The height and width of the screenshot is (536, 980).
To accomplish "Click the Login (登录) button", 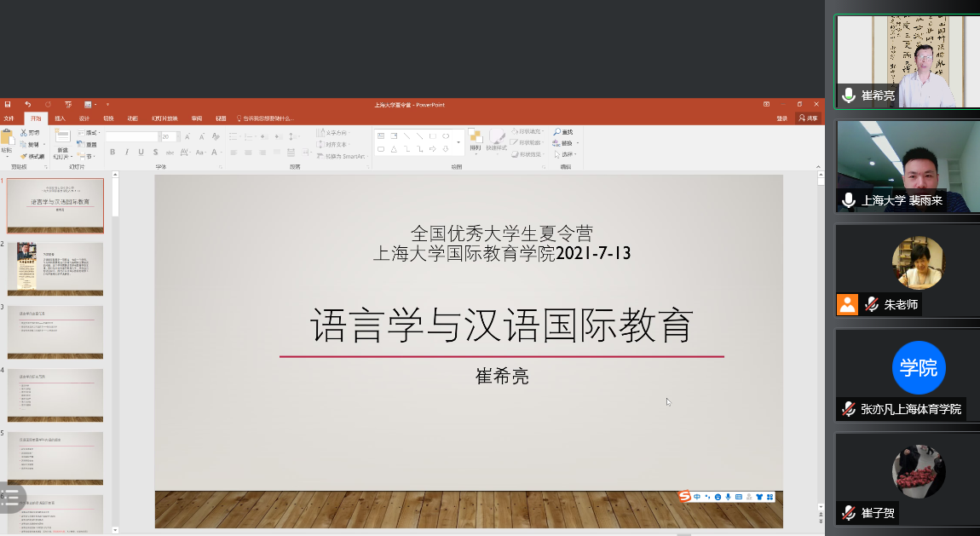I will (781, 118).
